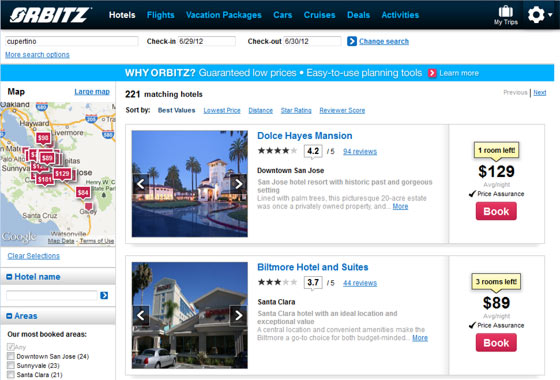
Task: Open More search options
Action: coord(37,55)
